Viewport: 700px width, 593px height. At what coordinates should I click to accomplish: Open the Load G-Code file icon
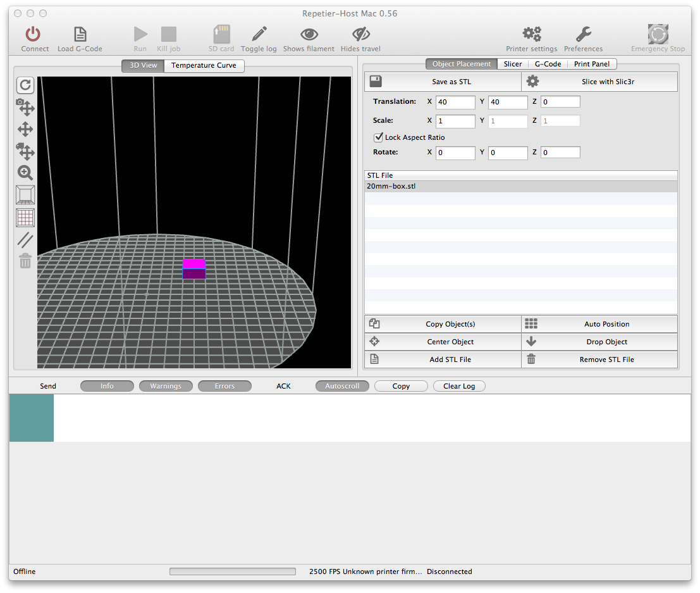(80, 34)
